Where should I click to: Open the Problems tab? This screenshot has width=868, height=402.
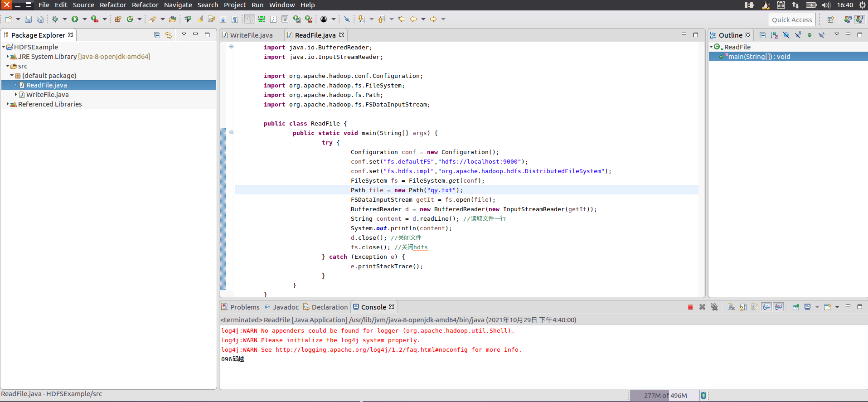(244, 307)
